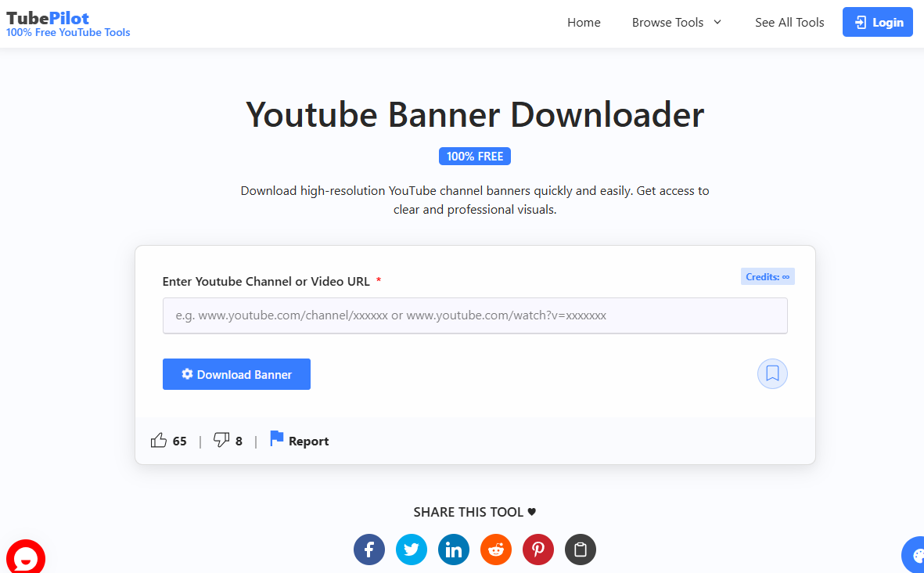Click the Credits infinity badge

(767, 276)
